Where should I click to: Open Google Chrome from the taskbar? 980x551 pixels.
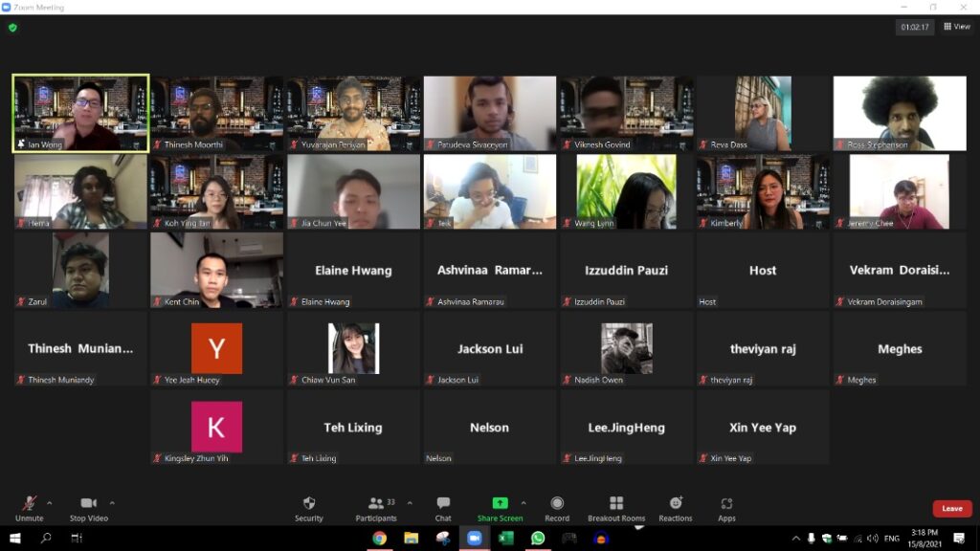379,539
